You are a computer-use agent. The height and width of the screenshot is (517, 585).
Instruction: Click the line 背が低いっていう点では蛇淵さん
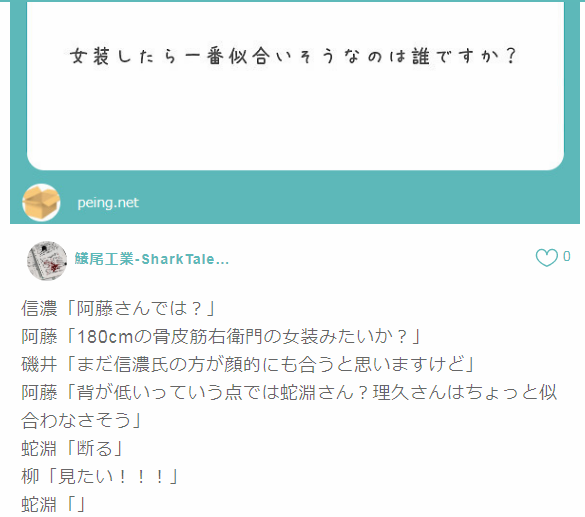[x=289, y=393]
